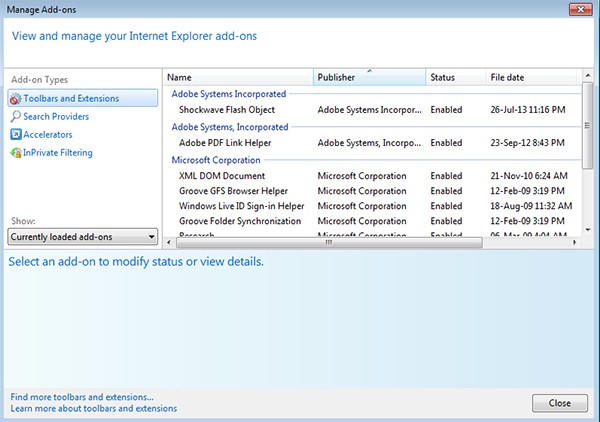Sort by the Name column header
600x422 pixels.
click(x=238, y=77)
